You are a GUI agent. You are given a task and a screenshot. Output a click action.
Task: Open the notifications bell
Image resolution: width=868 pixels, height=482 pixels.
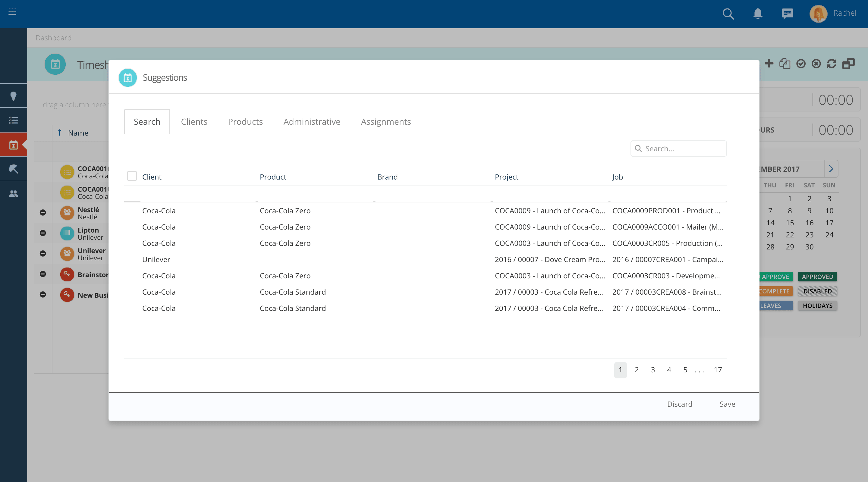(x=758, y=14)
